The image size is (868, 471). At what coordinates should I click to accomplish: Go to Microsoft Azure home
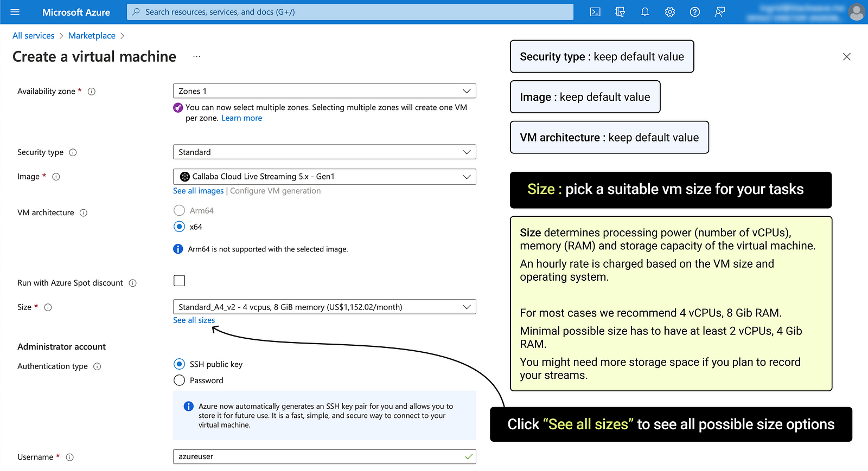[76, 12]
